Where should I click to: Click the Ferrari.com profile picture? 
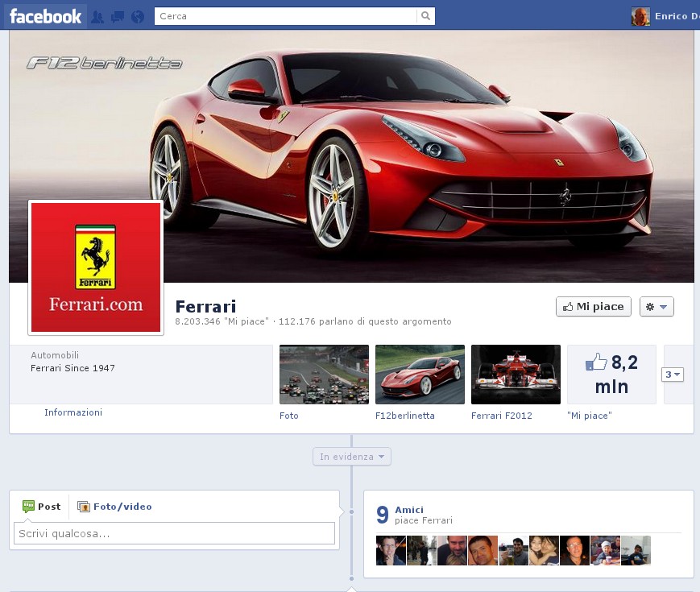click(96, 267)
